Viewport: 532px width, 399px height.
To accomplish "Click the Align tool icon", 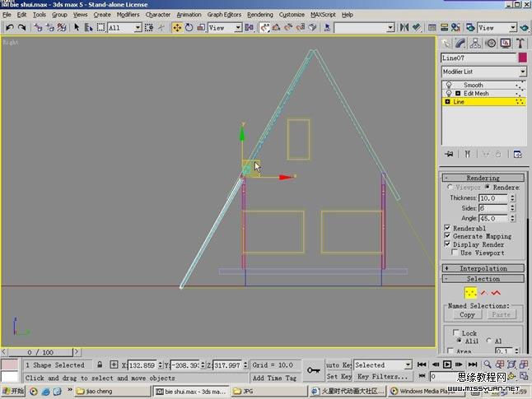I will [x=417, y=27].
